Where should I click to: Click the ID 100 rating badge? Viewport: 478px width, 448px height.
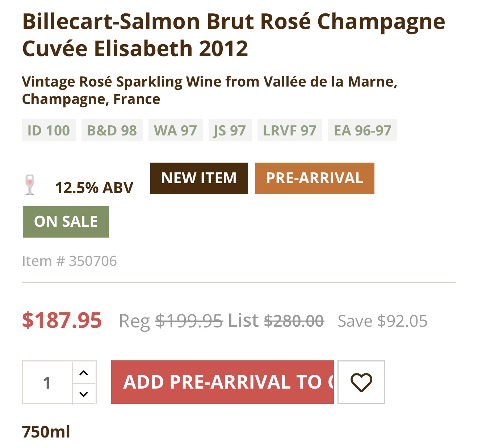tap(49, 130)
